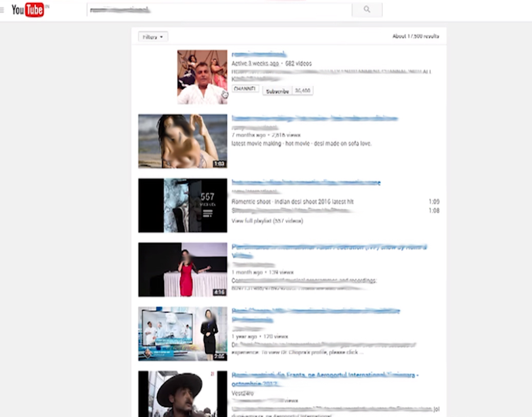532x417 pixels.
Task: Play the 'Romantic shoot - Indian desi shoot' entry
Action: pos(292,202)
